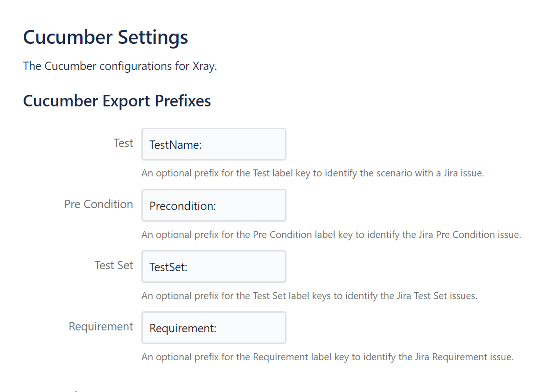Click the Pre Condition field's help description
The image size is (545, 392).
(x=331, y=235)
